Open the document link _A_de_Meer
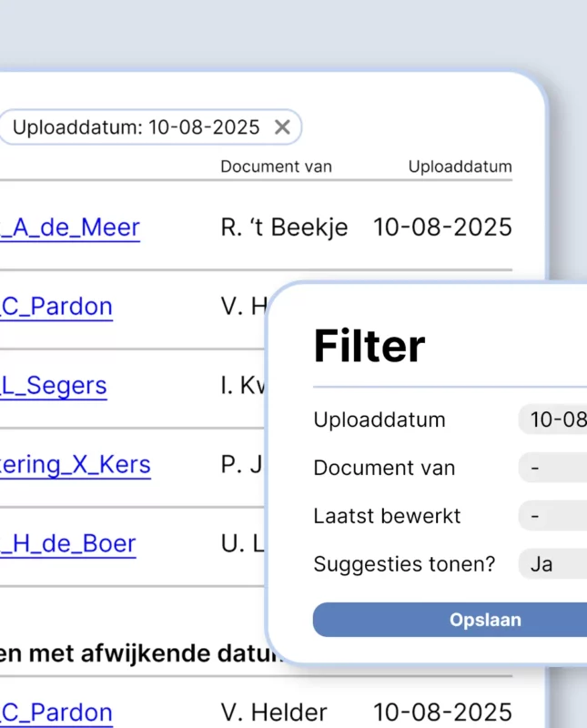The width and height of the screenshot is (587, 728). pyautogui.click(x=69, y=227)
